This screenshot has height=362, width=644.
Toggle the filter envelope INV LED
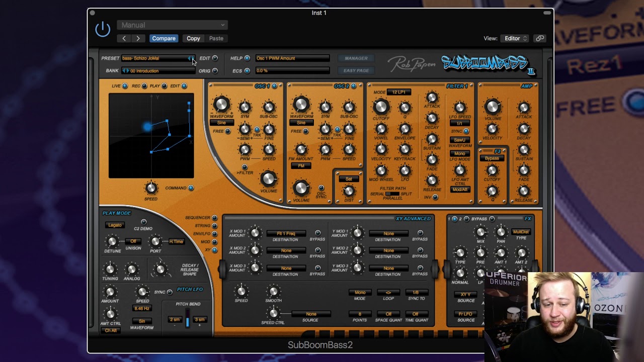pos(435,197)
